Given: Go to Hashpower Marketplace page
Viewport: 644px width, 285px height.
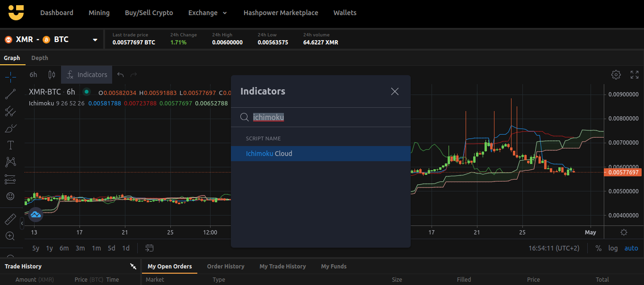Looking at the screenshot, I should tap(281, 13).
